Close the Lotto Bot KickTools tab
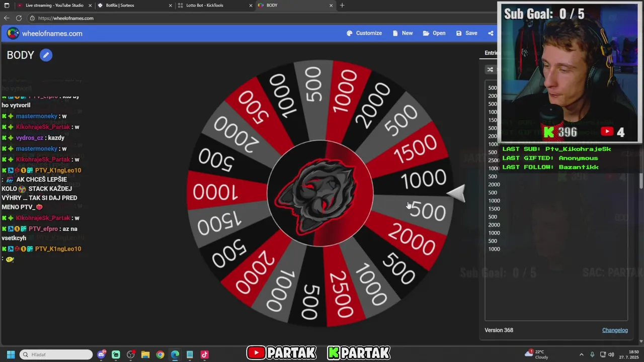The width and height of the screenshot is (644, 362). click(251, 6)
